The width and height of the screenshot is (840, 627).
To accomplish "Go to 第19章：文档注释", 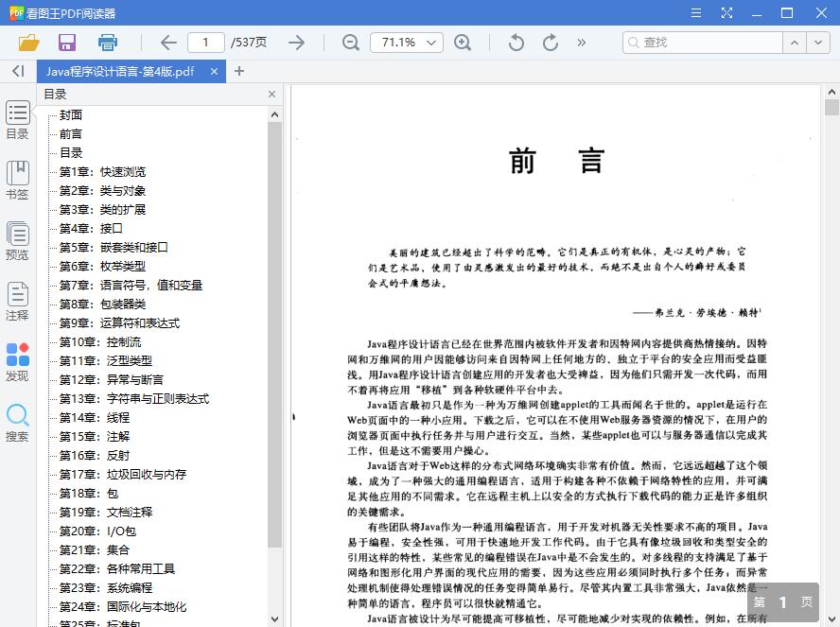I will [x=106, y=513].
